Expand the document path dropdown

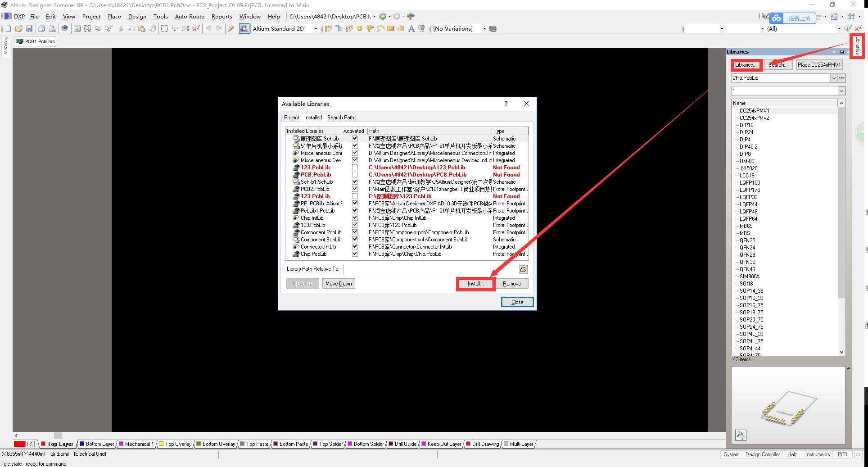pos(374,17)
